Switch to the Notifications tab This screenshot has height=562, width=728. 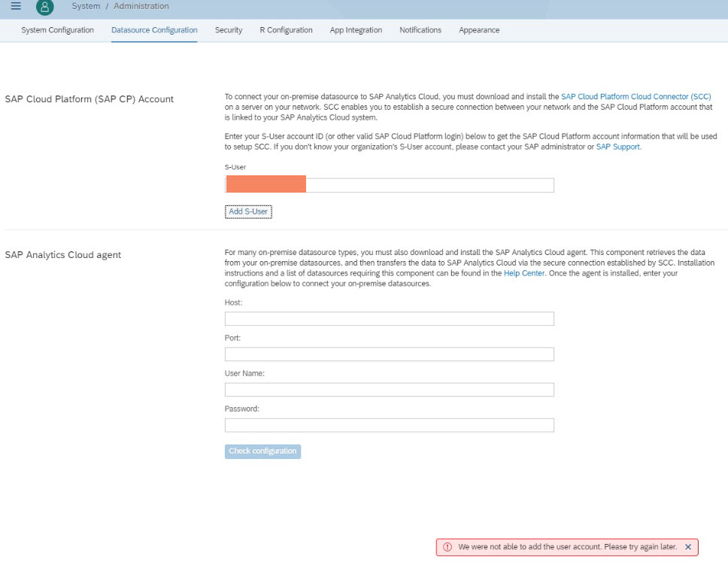pos(420,30)
